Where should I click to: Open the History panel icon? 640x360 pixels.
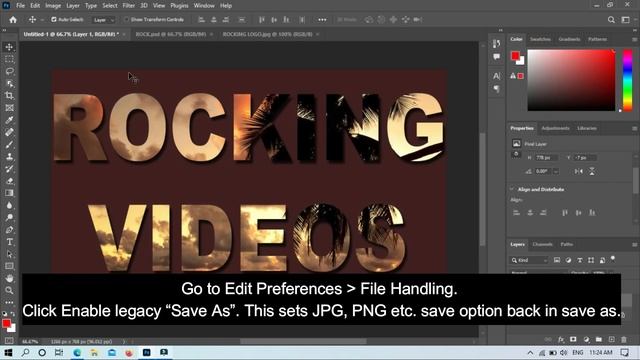point(496,44)
